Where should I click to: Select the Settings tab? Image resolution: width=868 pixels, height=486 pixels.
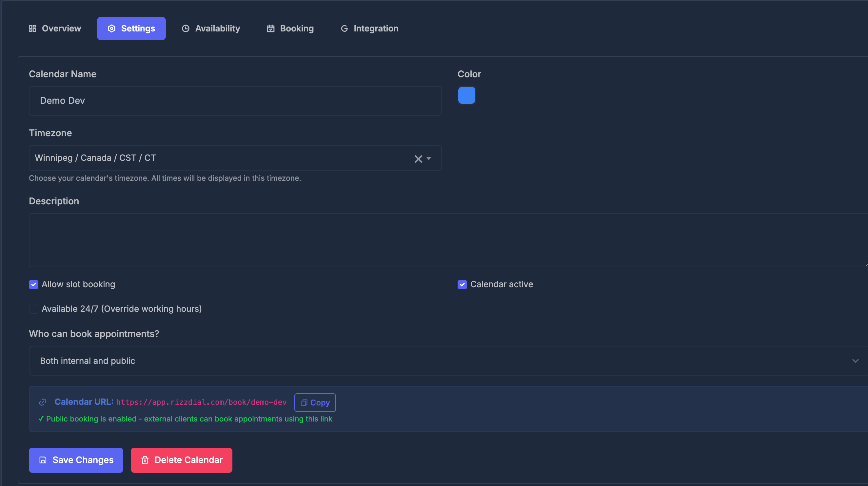tap(131, 28)
